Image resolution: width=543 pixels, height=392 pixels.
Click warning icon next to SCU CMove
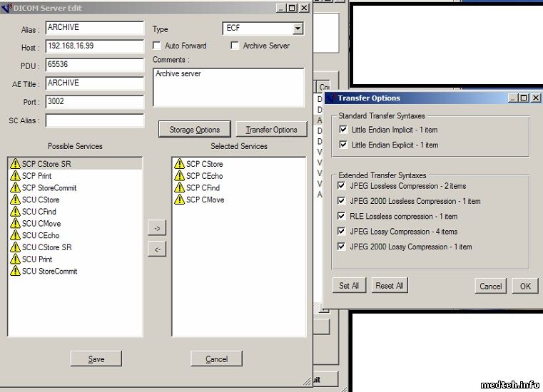pyautogui.click(x=15, y=224)
